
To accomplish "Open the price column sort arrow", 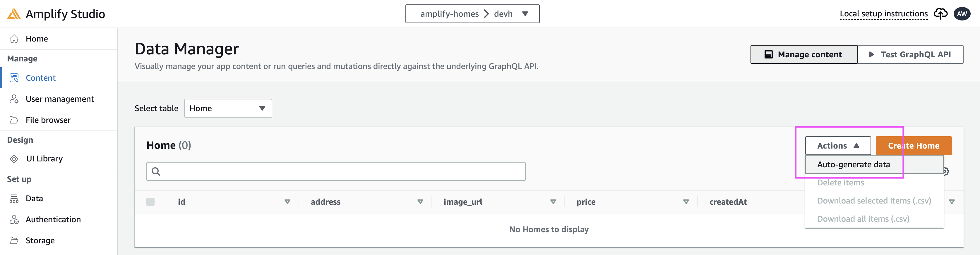I will (686, 202).
